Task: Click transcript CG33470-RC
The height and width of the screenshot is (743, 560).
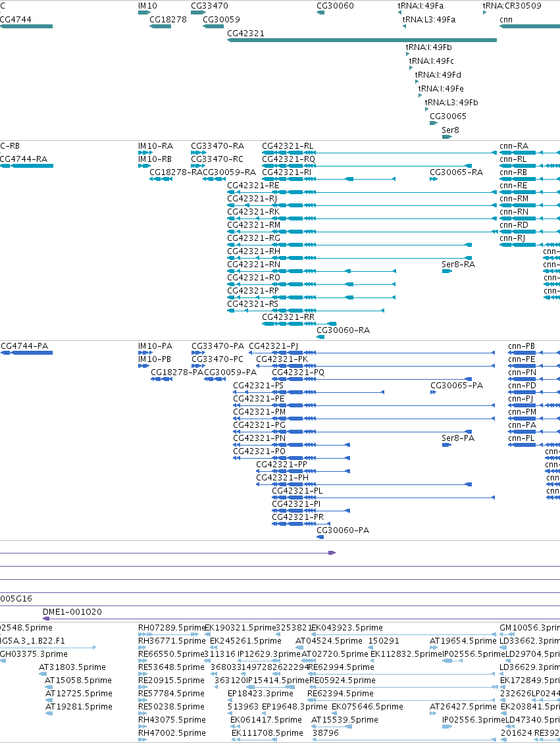Action: [217, 159]
